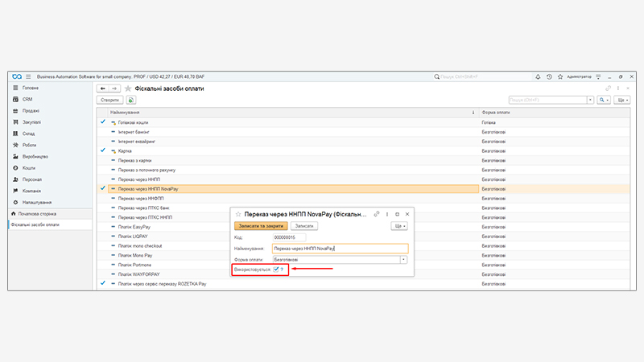Expand the Ще menu in the dialog
Viewport: 644px width, 362px height.
pos(398,227)
